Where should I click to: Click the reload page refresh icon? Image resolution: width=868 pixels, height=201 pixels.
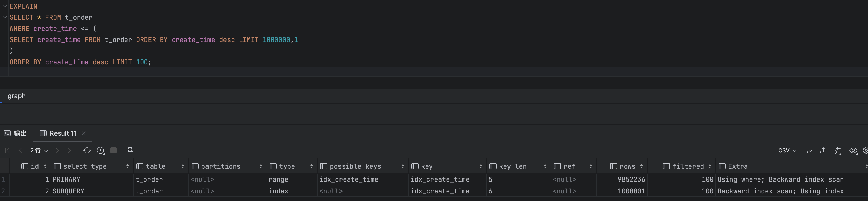[x=87, y=151]
